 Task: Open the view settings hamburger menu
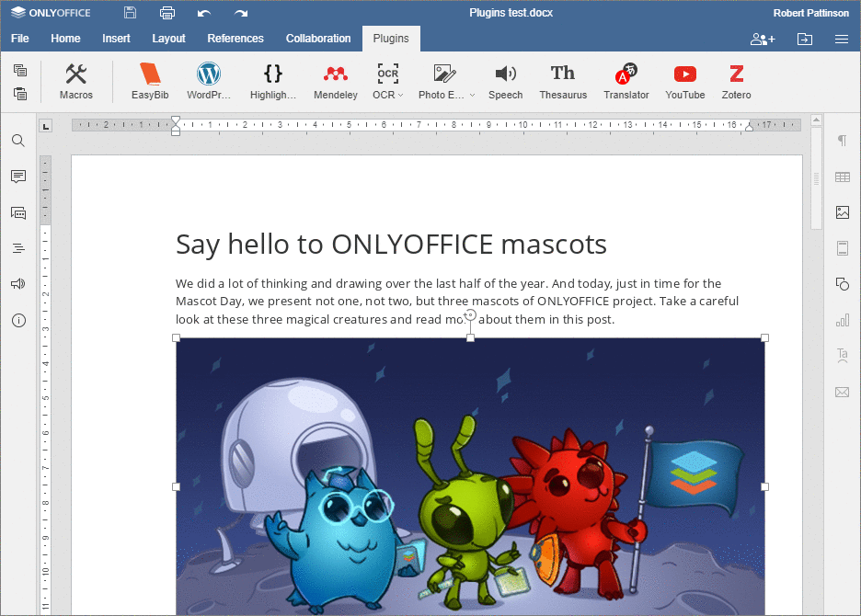(x=841, y=39)
